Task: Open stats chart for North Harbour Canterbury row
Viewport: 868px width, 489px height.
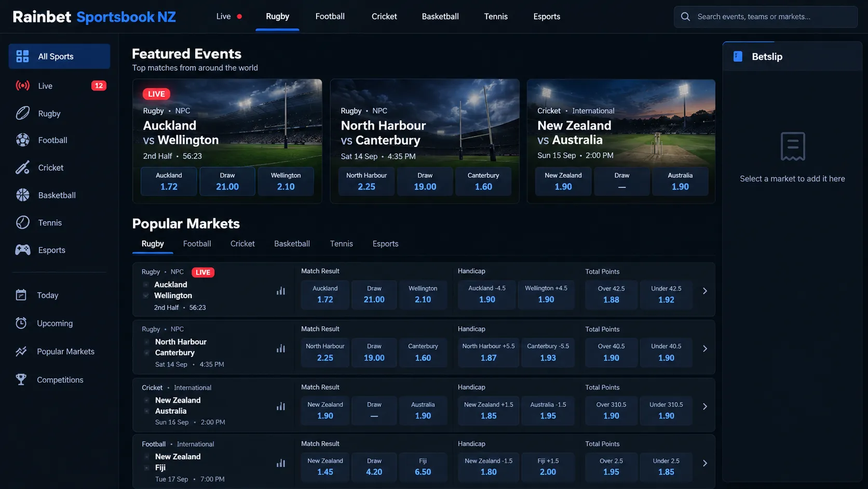Action: (281, 349)
